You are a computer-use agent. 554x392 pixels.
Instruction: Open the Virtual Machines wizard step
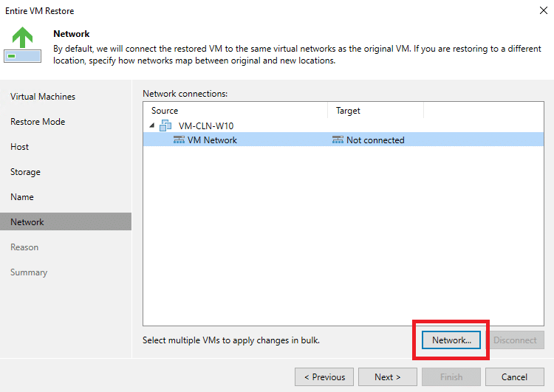pos(43,97)
